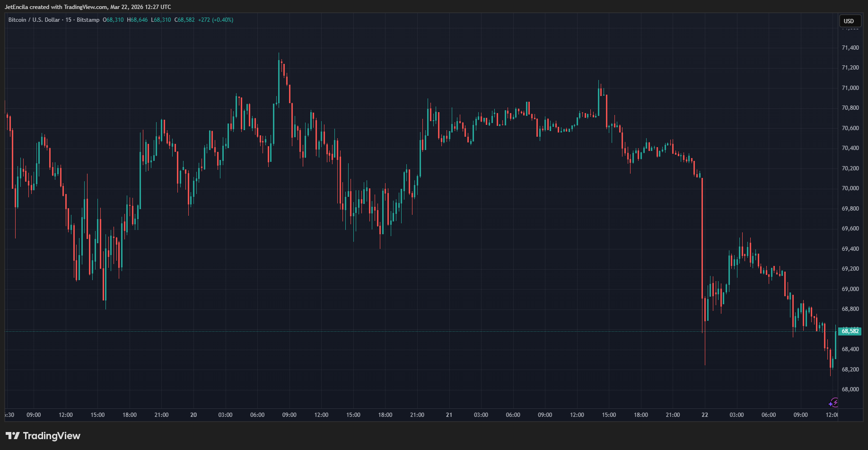The width and height of the screenshot is (868, 450).
Task: Select the date marker 22 on time axis
Action: [705, 415]
